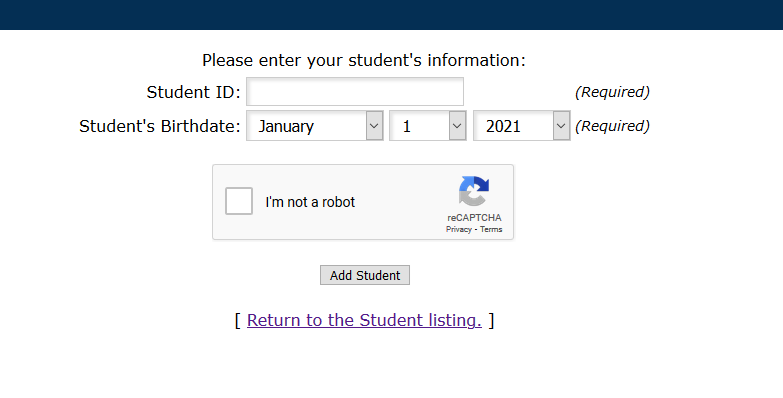Screen dimensions: 783x398
Task: Open the reCAPTCHA Privacy link
Action: coord(458,229)
